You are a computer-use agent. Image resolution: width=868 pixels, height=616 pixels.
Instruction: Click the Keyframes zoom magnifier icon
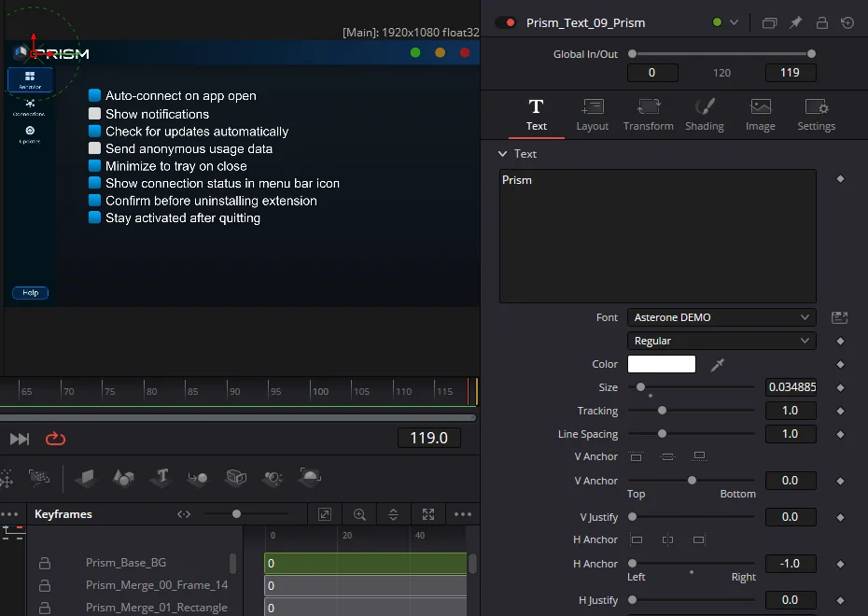point(359,514)
